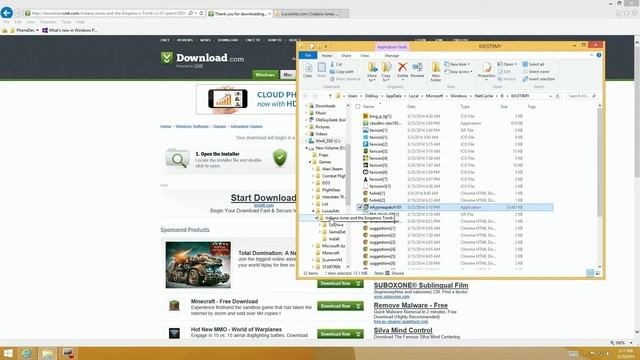This screenshot has width=640, height=360.
Task: Open the Downloads folder in tree
Action: (x=325, y=106)
